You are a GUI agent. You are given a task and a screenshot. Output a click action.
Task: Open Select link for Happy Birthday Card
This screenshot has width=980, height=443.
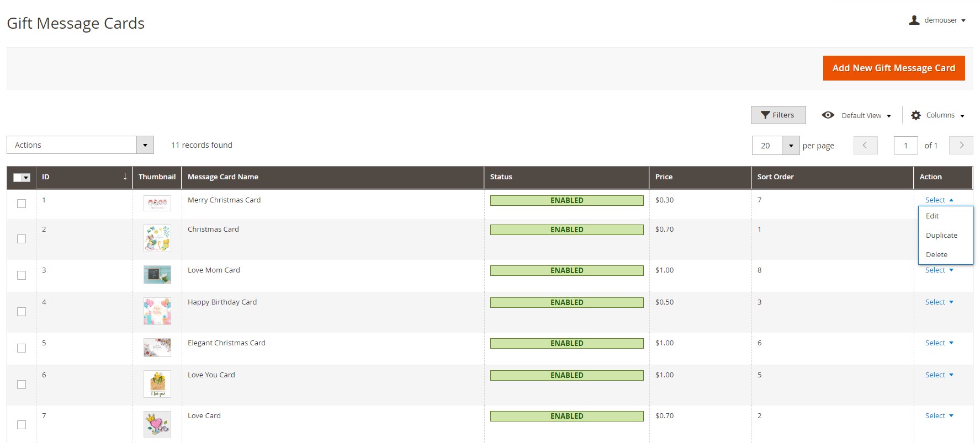point(939,302)
